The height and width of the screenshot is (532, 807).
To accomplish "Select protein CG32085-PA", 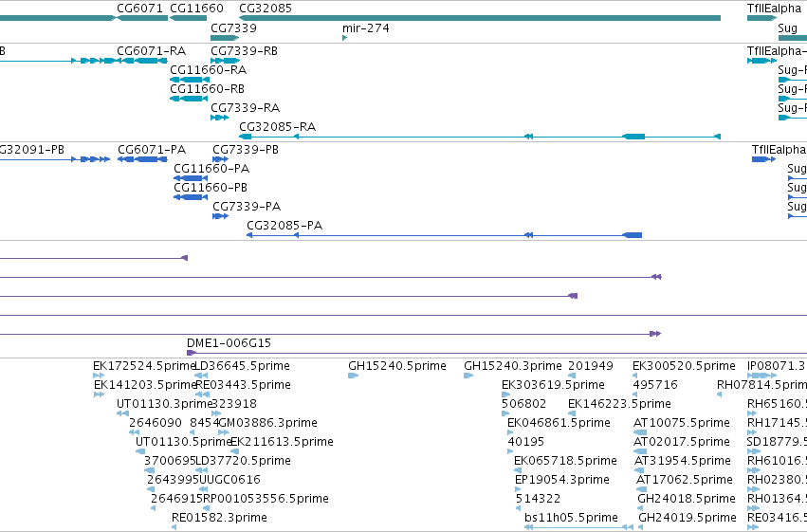I will 284,226.
